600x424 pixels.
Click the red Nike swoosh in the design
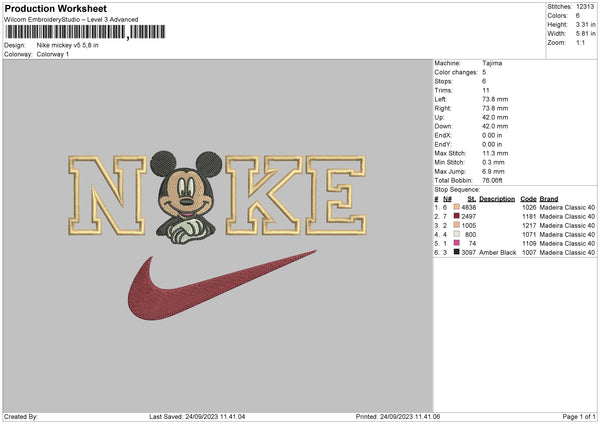pos(222,285)
